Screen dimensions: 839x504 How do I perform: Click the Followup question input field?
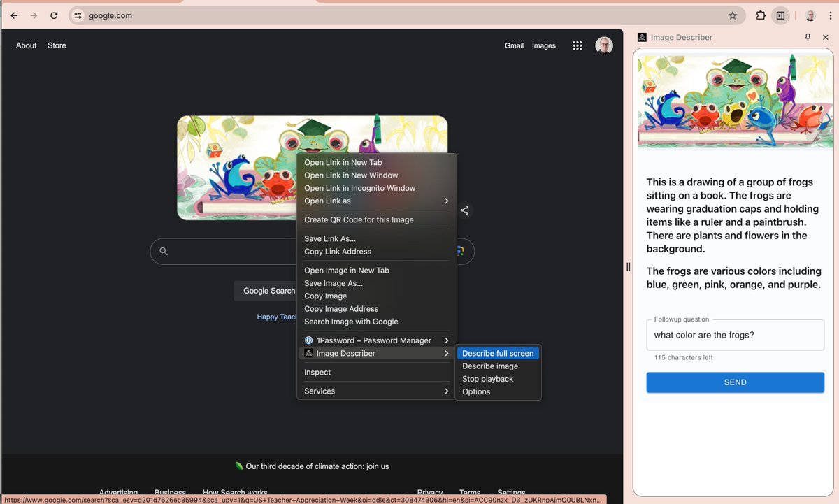[735, 335]
